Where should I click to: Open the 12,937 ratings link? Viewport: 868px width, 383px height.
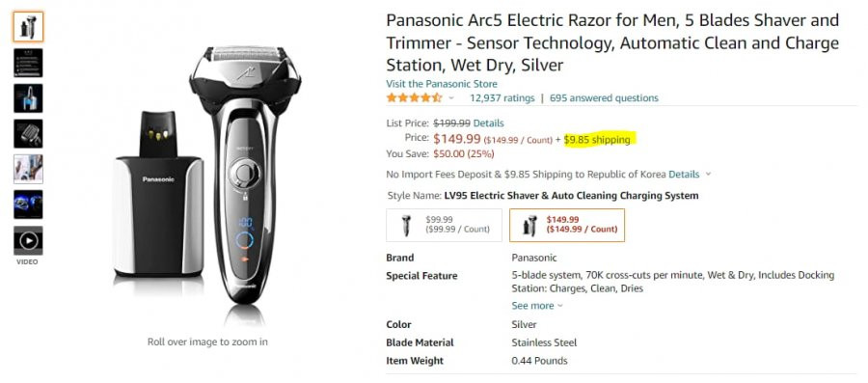(502, 98)
